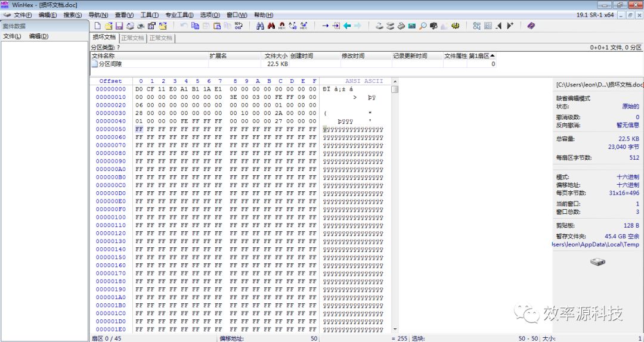Click the Go To Offset arrow icon
This screenshot has width=644, height=342.
(x=326, y=26)
